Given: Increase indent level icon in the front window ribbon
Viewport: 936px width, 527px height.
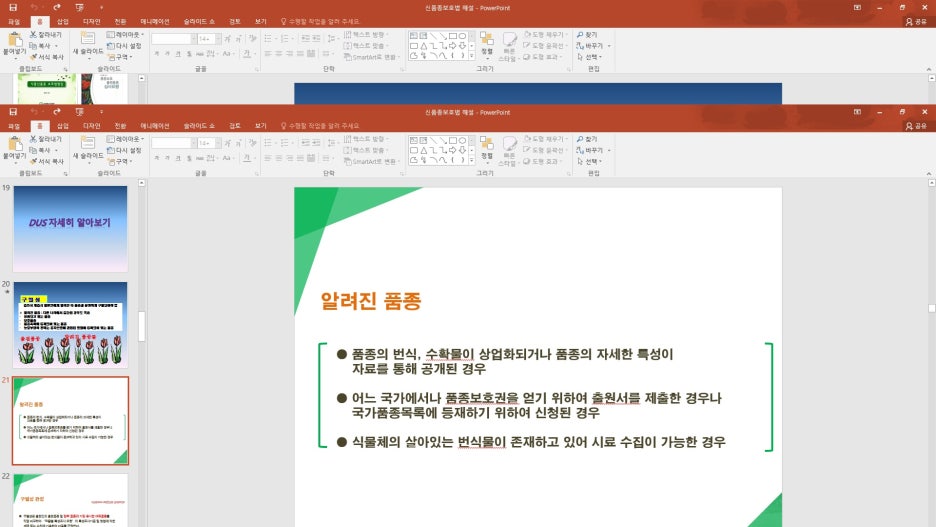Looking at the screenshot, I should [315, 143].
